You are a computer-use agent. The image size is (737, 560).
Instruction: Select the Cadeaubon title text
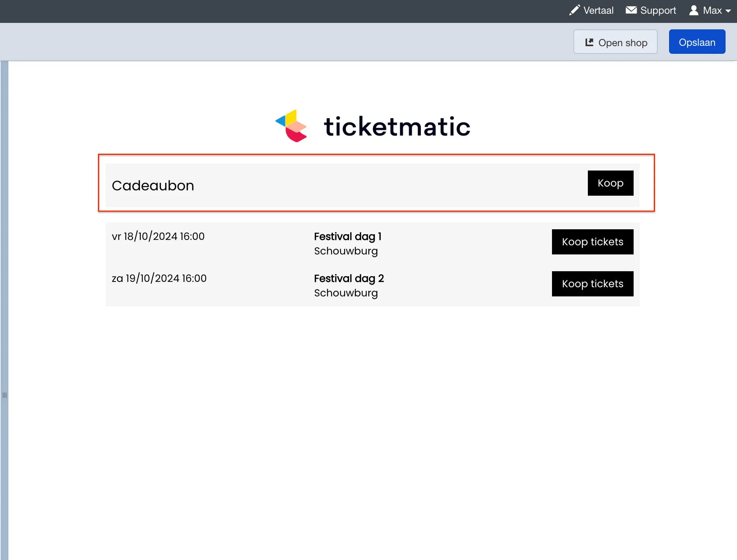click(x=153, y=185)
